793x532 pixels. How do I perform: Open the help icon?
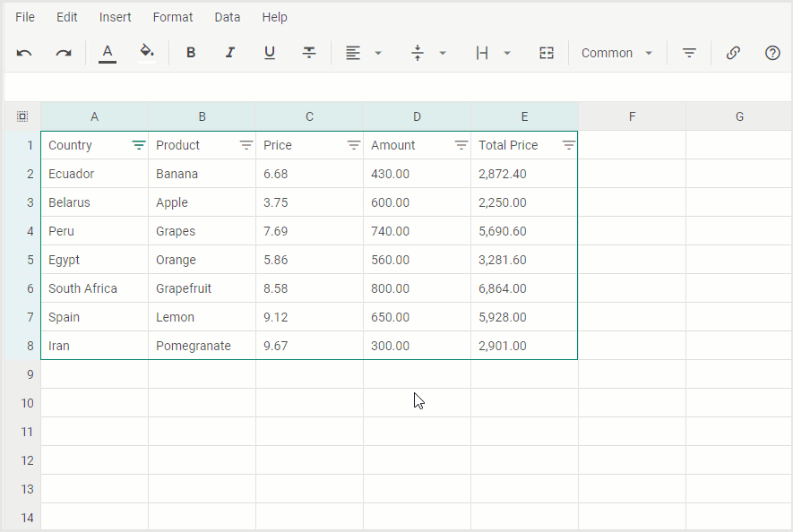click(771, 53)
